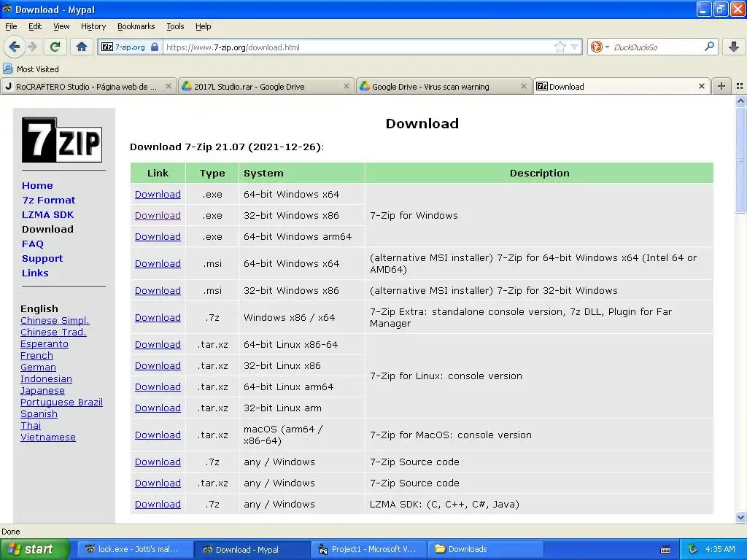This screenshot has width=747, height=560.
Task: Download LZMA SDK .7z package
Action: click(x=158, y=505)
